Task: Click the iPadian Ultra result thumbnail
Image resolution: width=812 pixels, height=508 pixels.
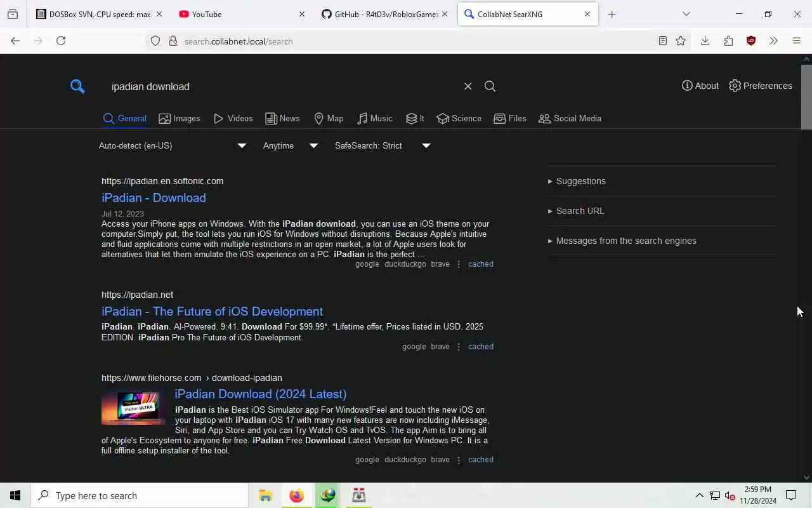Action: [x=133, y=407]
